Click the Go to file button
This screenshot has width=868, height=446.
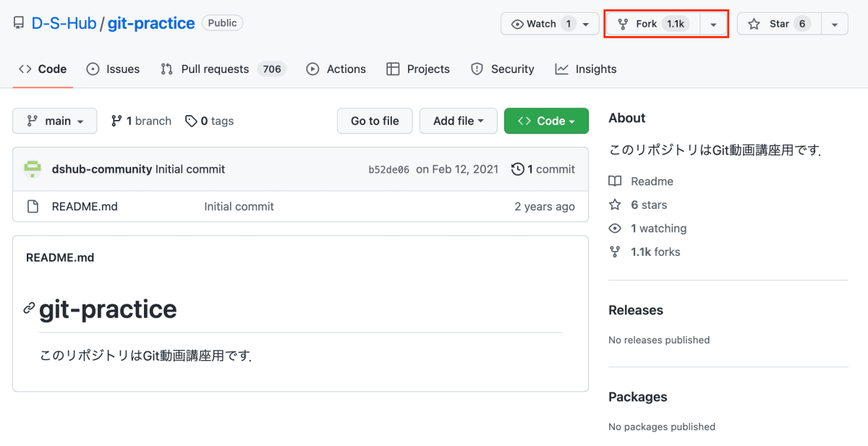tap(375, 121)
